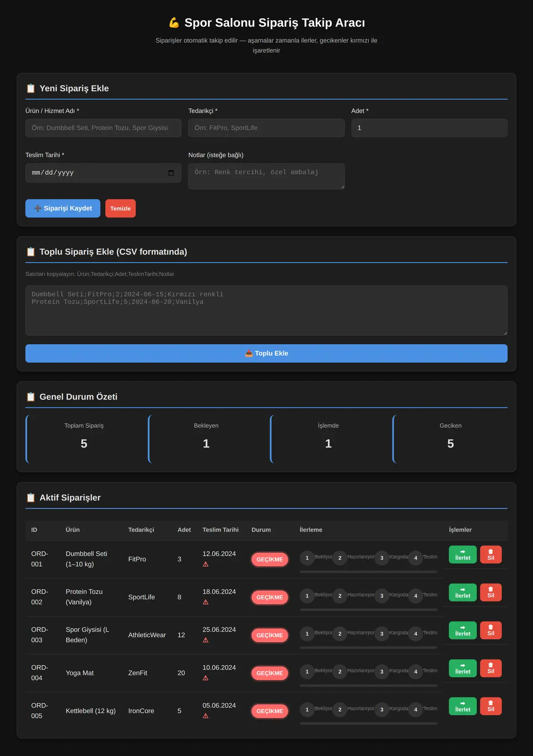
Task: Click the Adet quantity field
Action: tap(430, 128)
